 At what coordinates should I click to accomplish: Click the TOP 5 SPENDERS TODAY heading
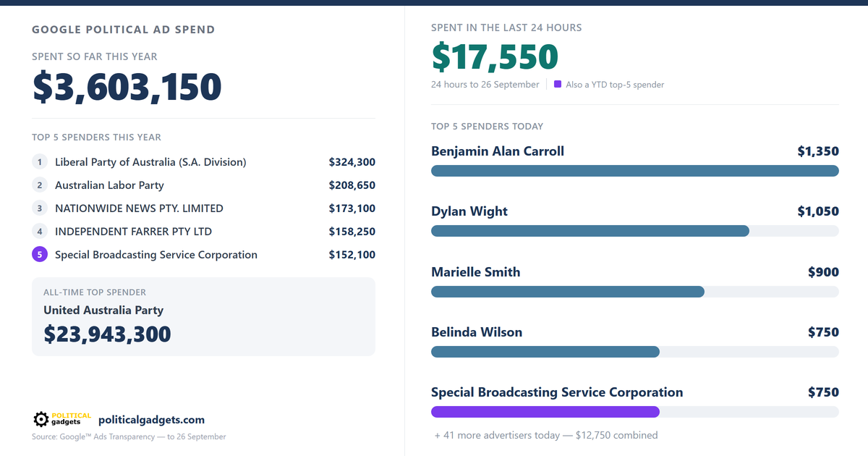[487, 126]
